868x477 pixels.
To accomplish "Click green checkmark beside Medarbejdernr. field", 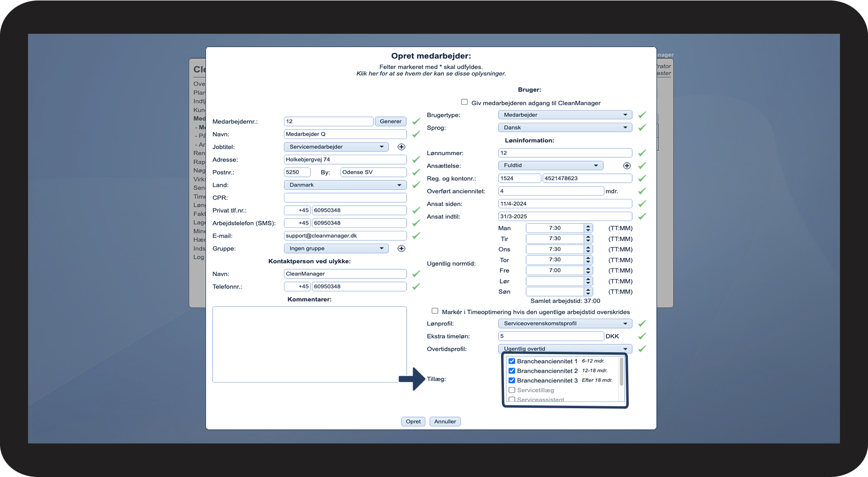I will pos(416,121).
